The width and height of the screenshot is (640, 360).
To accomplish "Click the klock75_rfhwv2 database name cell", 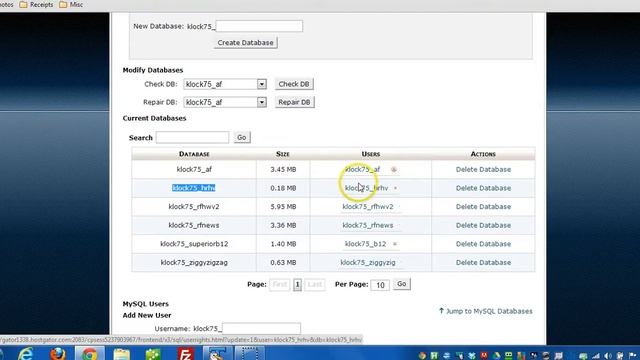I will point(194,207).
